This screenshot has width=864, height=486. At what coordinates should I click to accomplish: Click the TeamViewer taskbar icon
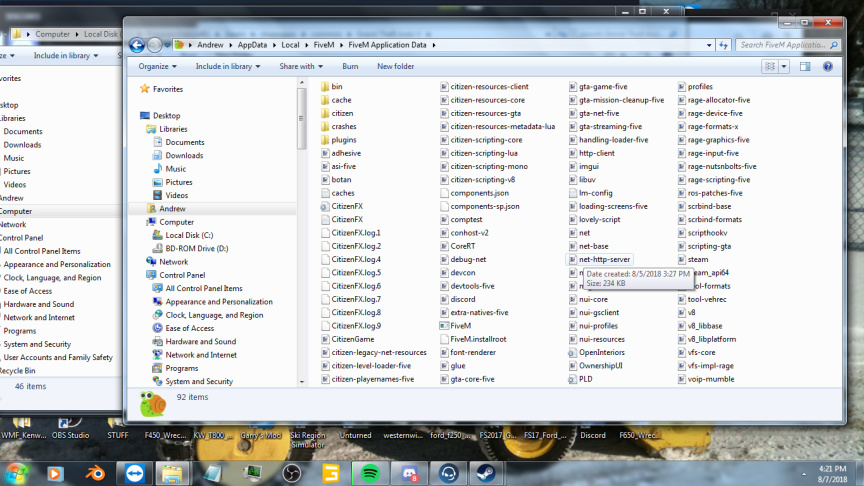133,472
